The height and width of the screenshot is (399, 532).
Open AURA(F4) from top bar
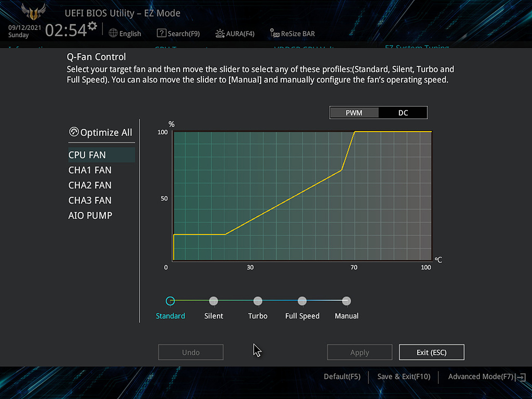(x=235, y=33)
